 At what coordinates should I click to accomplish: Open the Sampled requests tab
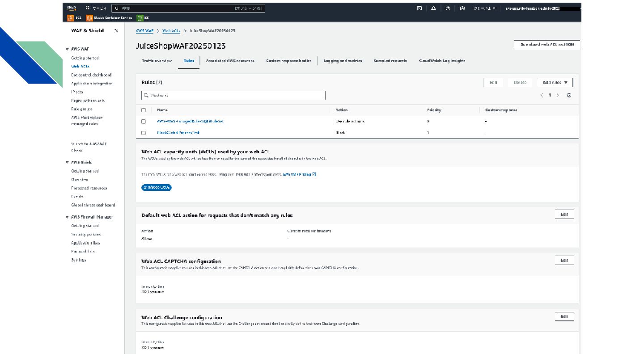click(x=390, y=61)
